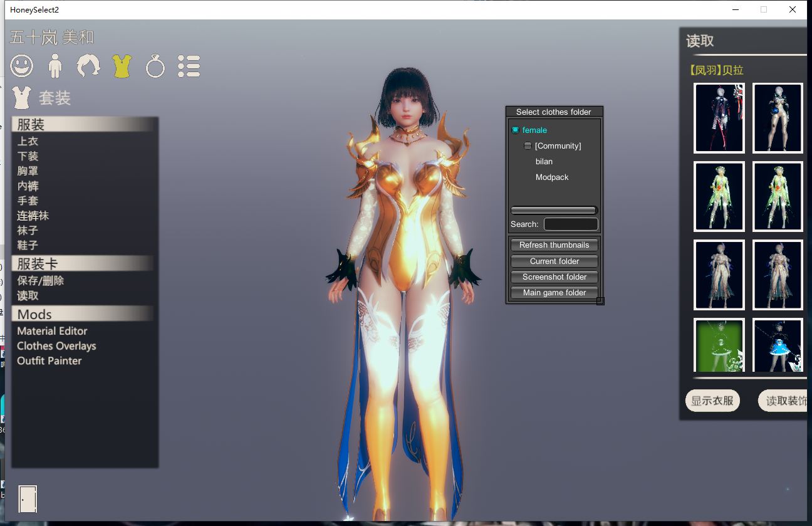Open the options list icon
This screenshot has width=812, height=526.
[189, 65]
